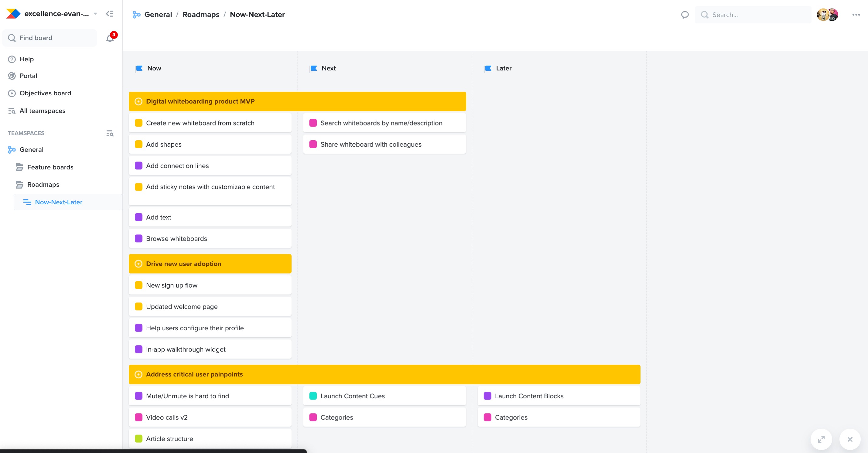Click purple swatch on Add text card

click(x=138, y=217)
